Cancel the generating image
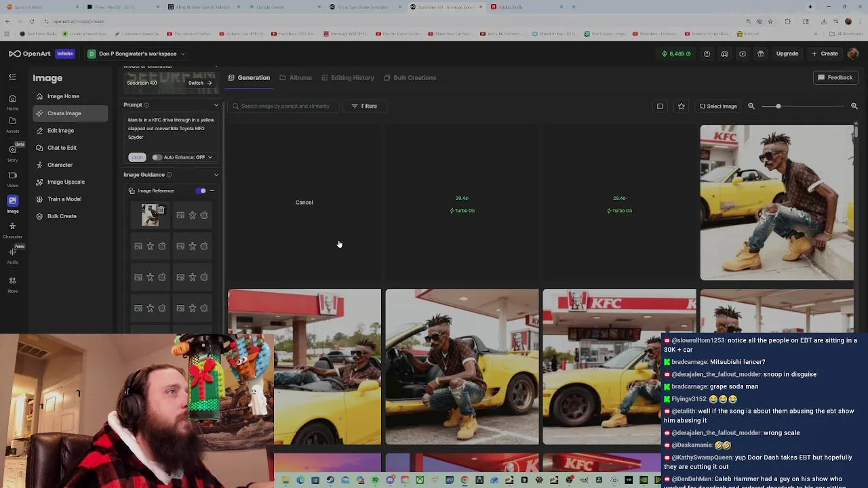The width and height of the screenshot is (868, 488). pyautogui.click(x=304, y=202)
